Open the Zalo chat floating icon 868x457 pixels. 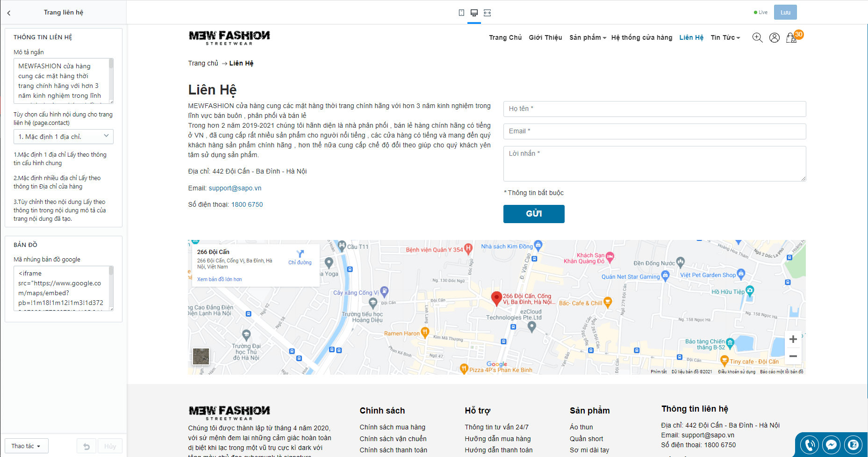854,444
